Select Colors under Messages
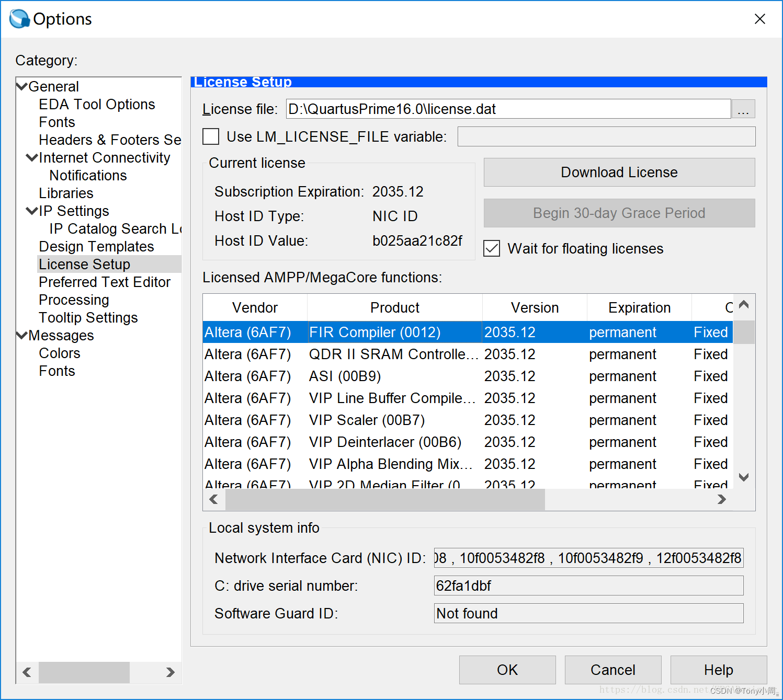Viewport: 783px width, 700px height. click(59, 353)
